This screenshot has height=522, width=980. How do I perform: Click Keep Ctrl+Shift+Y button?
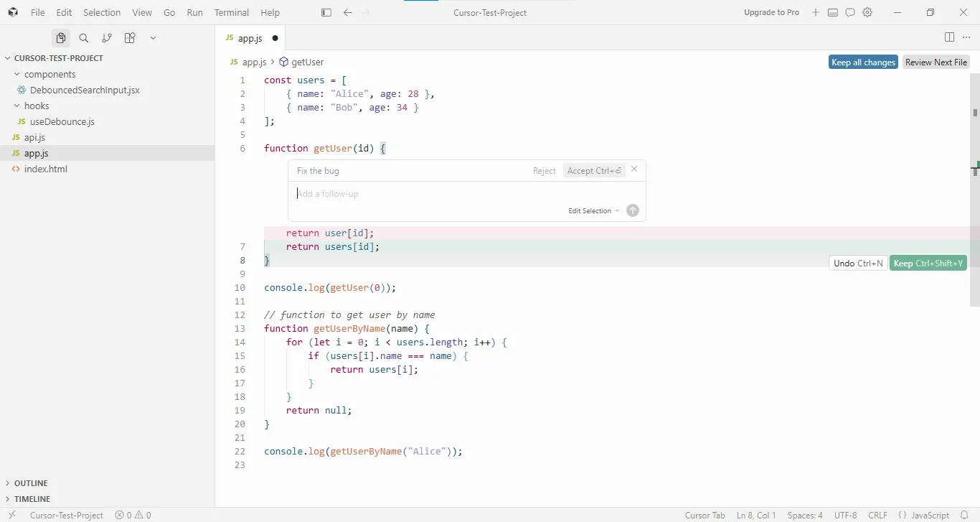pyautogui.click(x=928, y=264)
